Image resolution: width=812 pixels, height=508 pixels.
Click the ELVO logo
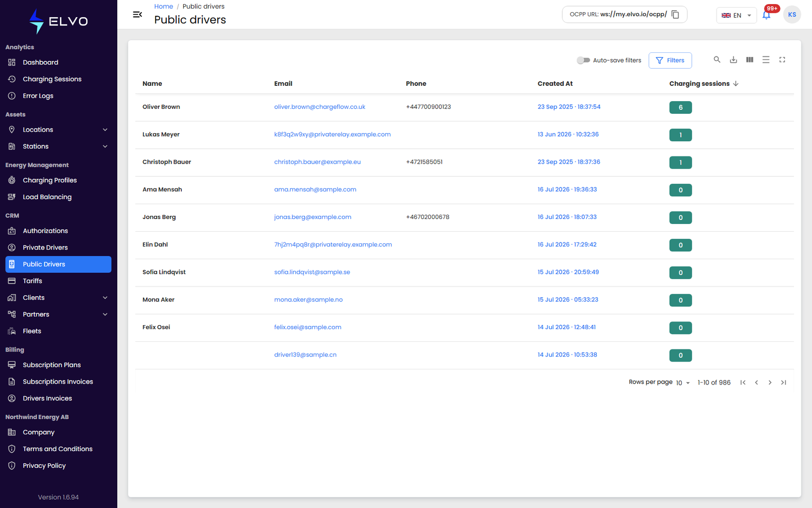pos(58,21)
